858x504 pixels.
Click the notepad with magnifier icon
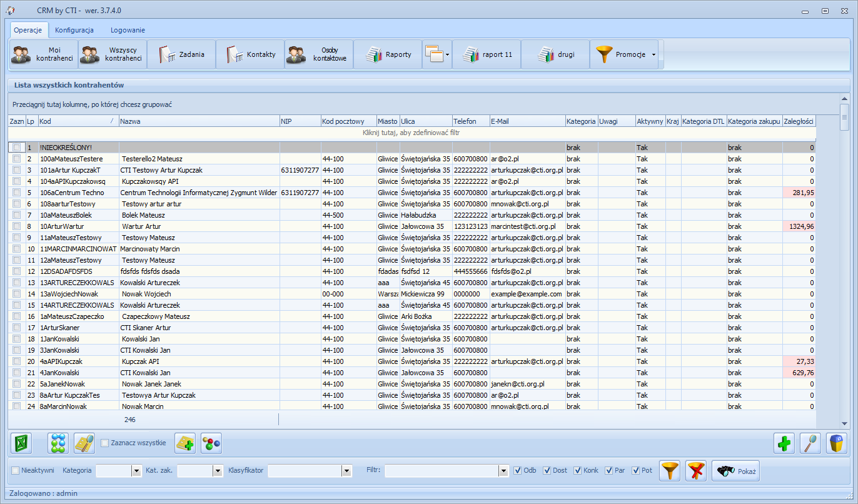[84, 443]
